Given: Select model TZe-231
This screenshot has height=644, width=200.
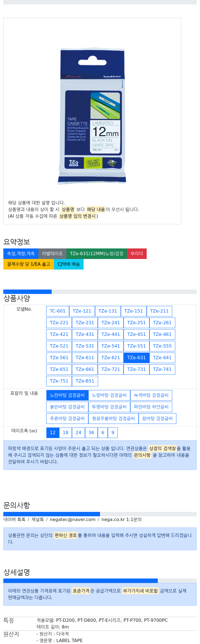Looking at the screenshot, I should click(85, 323).
